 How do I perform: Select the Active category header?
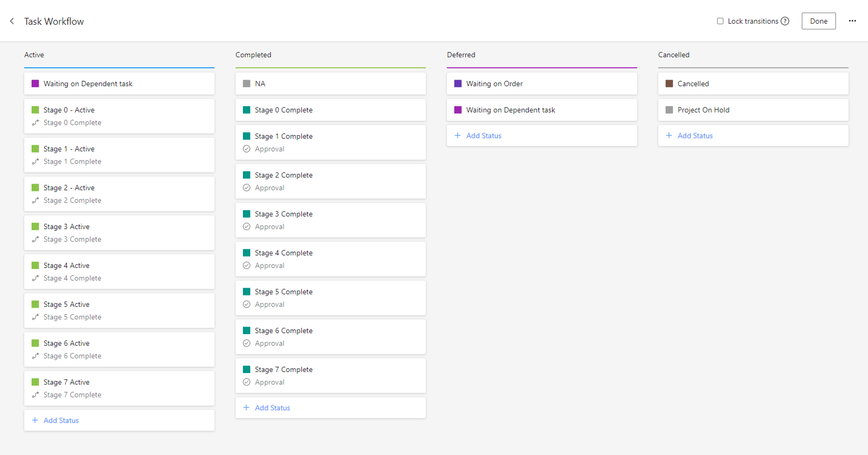[x=34, y=55]
